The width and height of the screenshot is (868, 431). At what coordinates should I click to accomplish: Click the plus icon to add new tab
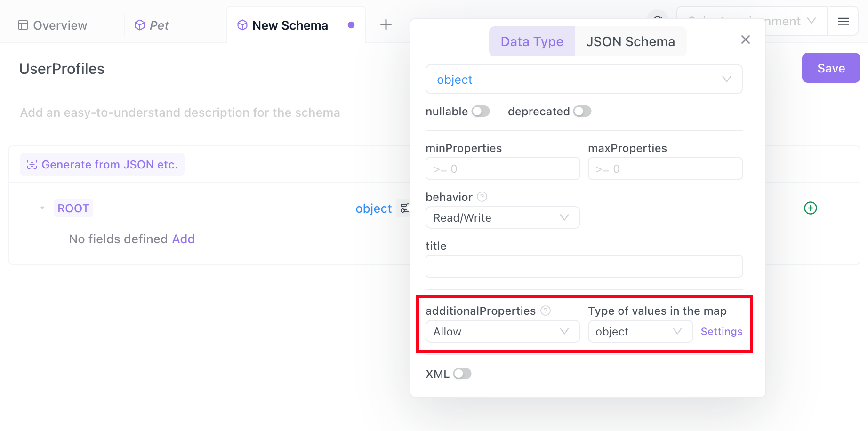[386, 24]
